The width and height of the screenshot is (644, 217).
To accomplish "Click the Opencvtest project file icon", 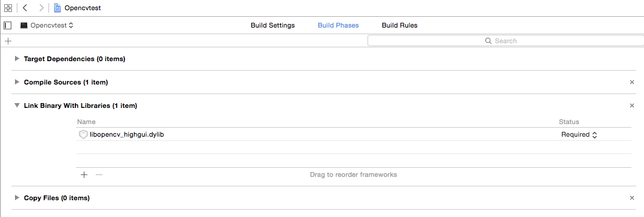I will pyautogui.click(x=57, y=8).
